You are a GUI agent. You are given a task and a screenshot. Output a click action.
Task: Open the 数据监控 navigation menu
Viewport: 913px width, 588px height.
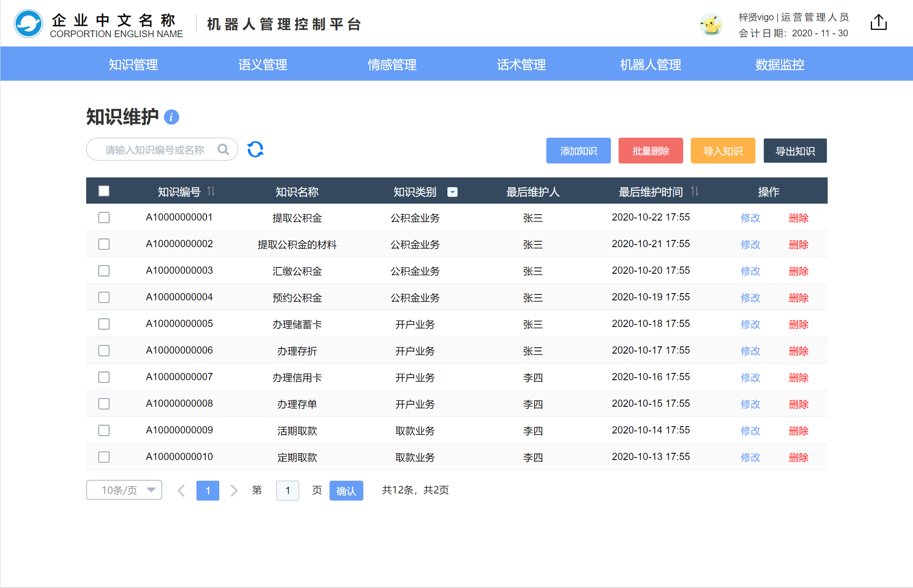tap(779, 64)
